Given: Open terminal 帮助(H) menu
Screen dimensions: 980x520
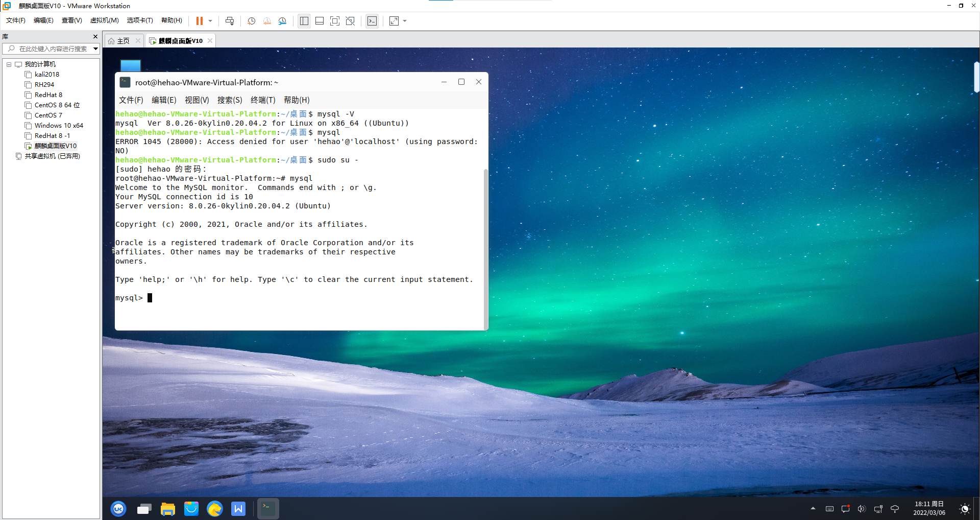Looking at the screenshot, I should pos(297,100).
